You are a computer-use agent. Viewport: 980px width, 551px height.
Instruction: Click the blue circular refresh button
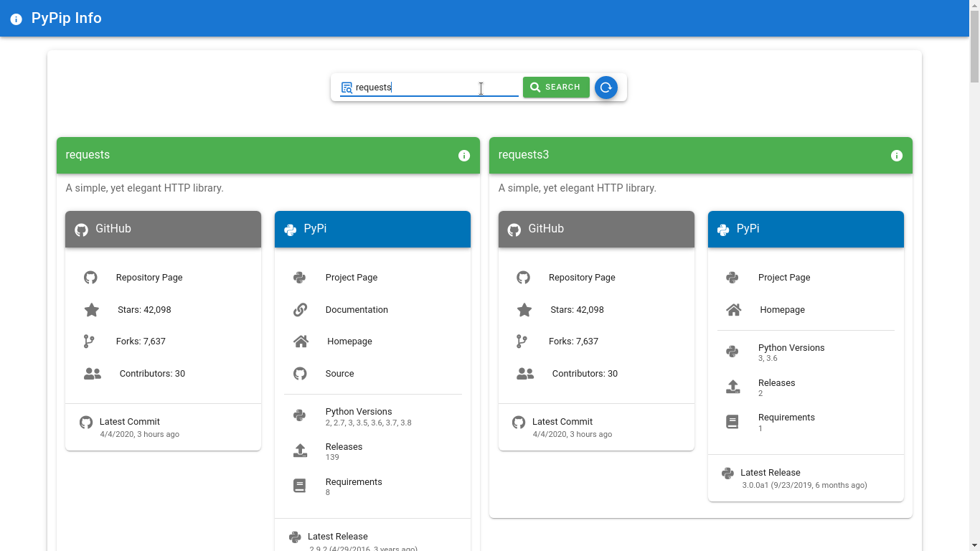(606, 88)
